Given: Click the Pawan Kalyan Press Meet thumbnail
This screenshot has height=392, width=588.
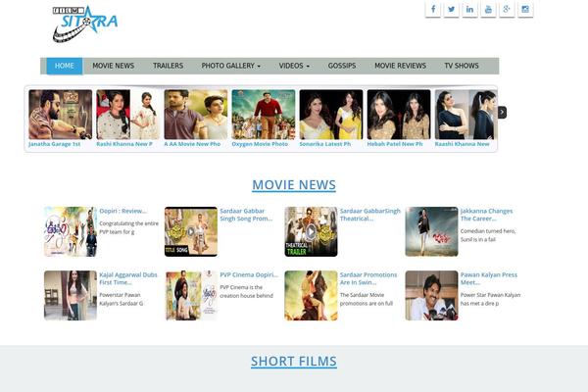Looking at the screenshot, I should [431, 296].
